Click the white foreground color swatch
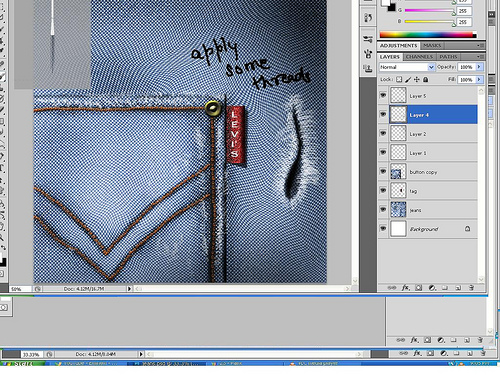 386,3
